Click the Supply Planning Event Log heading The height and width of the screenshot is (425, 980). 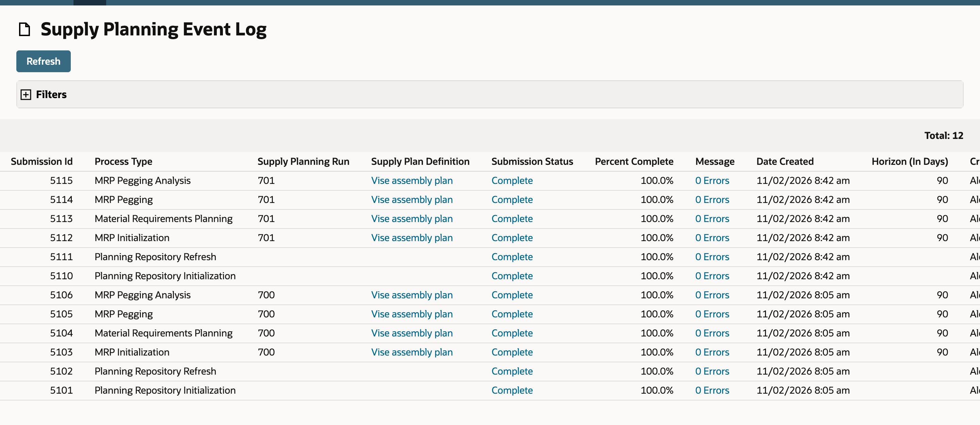(153, 29)
